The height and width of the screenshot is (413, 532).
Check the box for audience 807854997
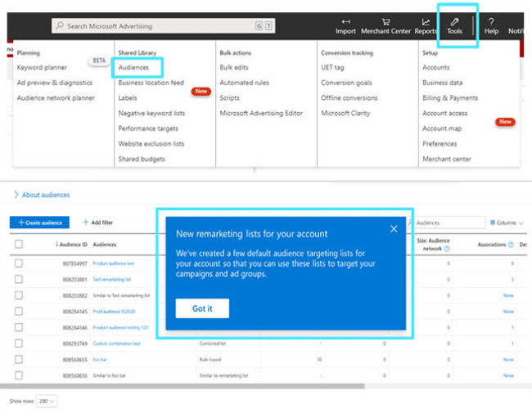click(x=19, y=263)
